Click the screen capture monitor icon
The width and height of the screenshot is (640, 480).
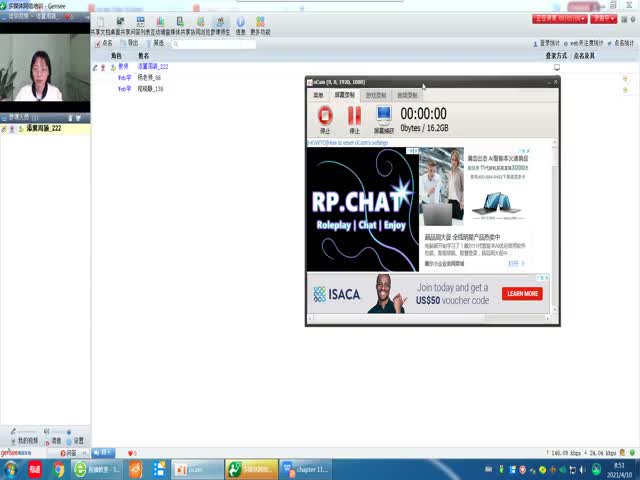pyautogui.click(x=384, y=116)
